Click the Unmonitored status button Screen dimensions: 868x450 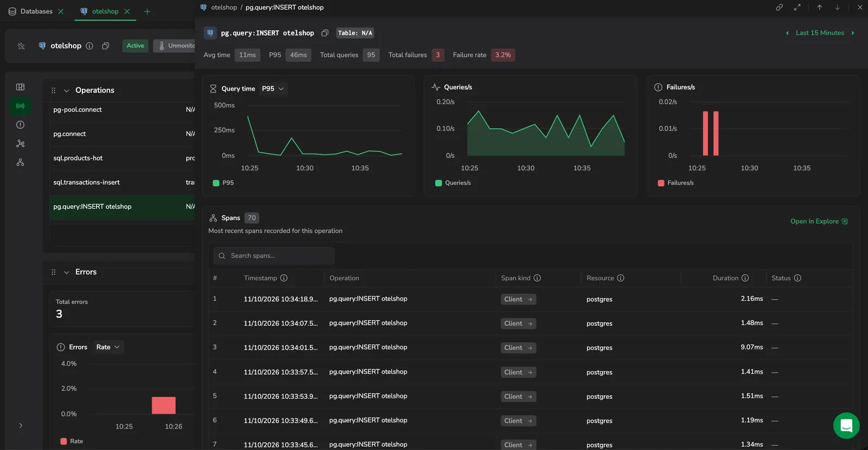coord(174,46)
